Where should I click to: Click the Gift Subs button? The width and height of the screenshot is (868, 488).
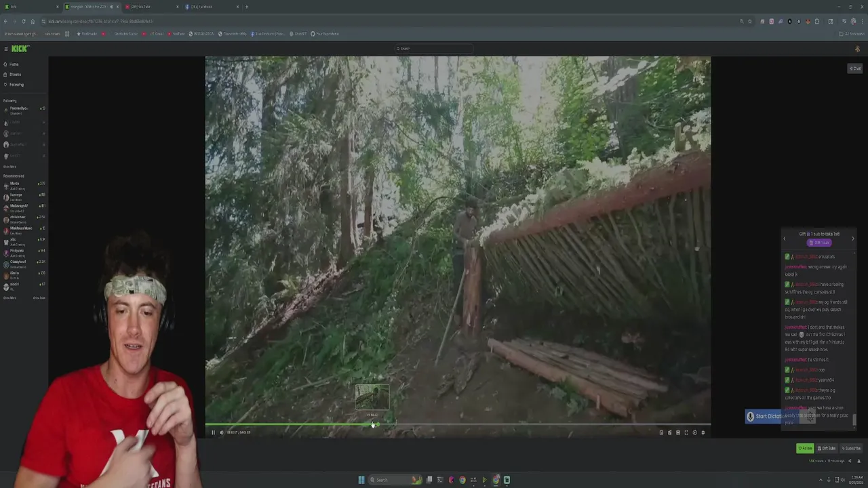click(827, 448)
